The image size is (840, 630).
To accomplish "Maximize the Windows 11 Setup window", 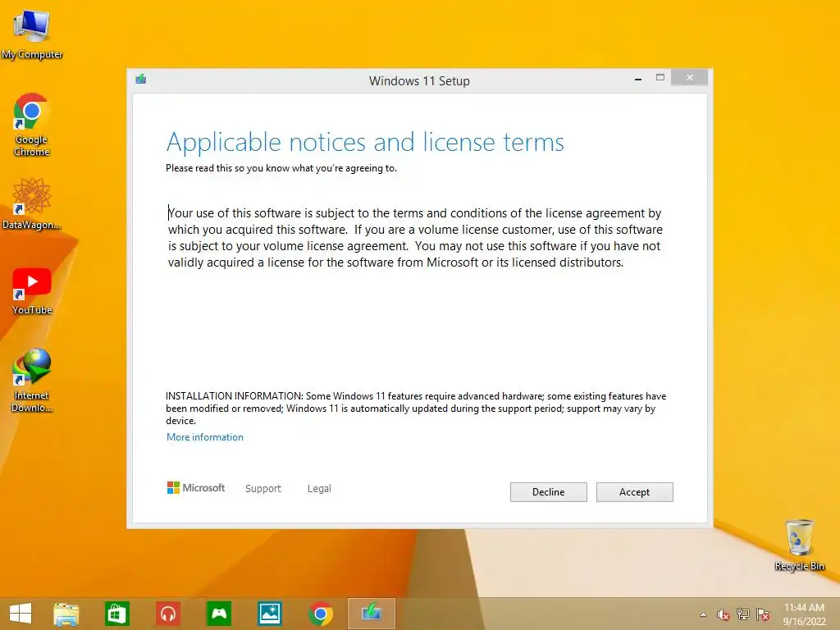I will (660, 78).
